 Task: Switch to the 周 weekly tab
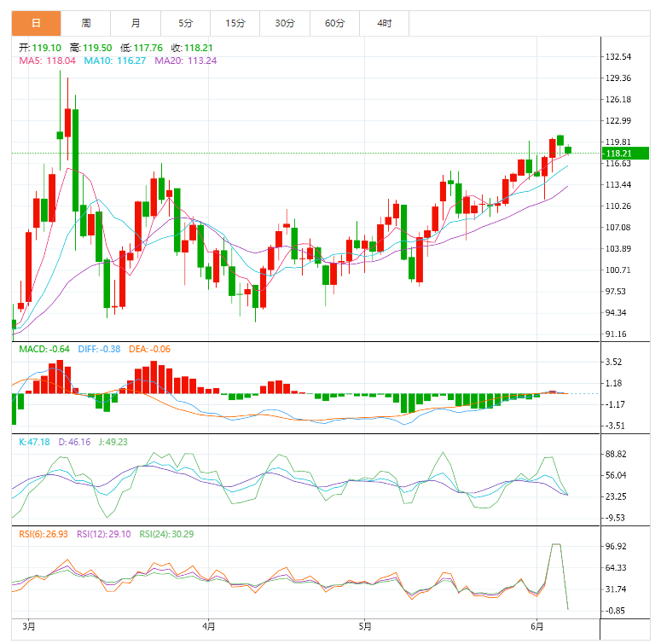pyautogui.click(x=86, y=23)
